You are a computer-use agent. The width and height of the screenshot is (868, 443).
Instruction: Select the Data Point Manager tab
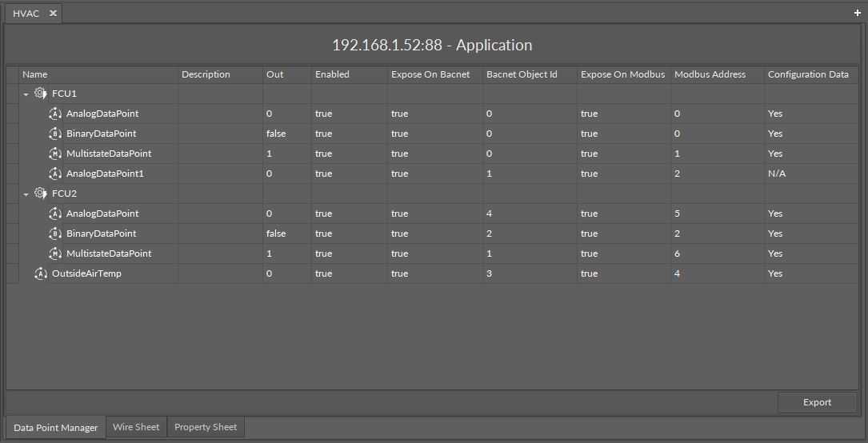coord(56,428)
